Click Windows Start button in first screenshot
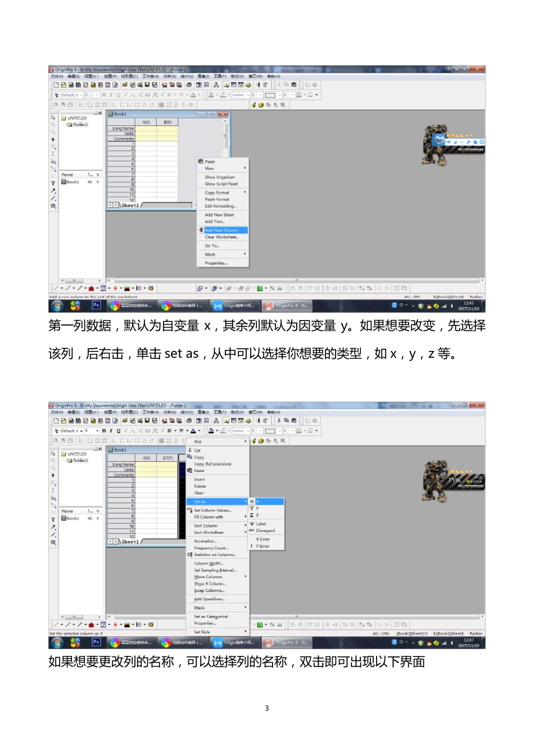Image resolution: width=534 pixels, height=756 pixels. pyautogui.click(x=57, y=305)
